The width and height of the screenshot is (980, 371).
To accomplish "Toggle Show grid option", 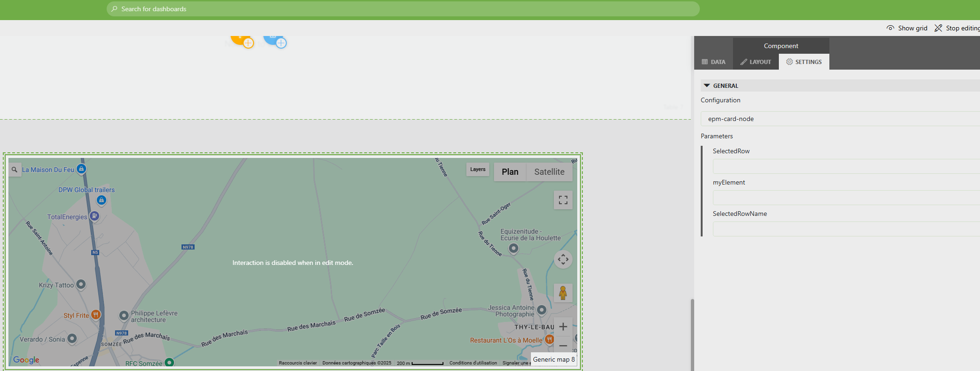I will (907, 28).
